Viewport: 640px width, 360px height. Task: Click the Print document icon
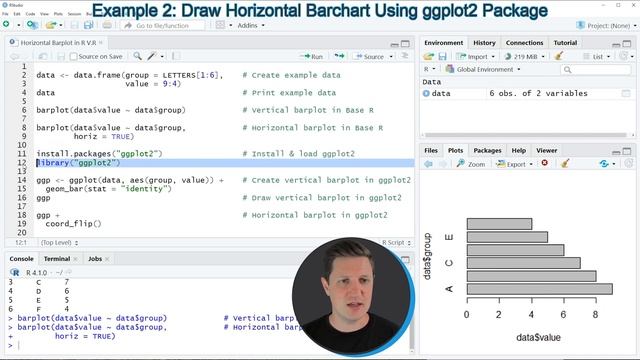tap(107, 25)
